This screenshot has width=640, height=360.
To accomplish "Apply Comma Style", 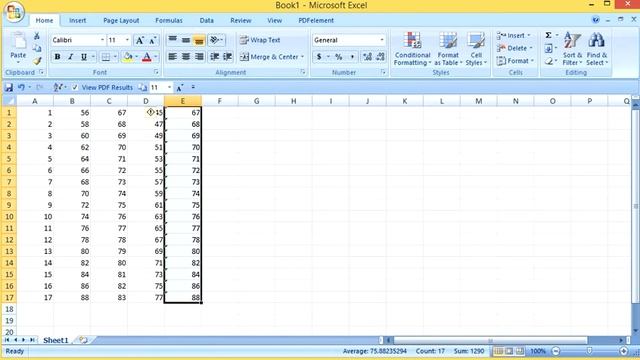I will pos(352,57).
